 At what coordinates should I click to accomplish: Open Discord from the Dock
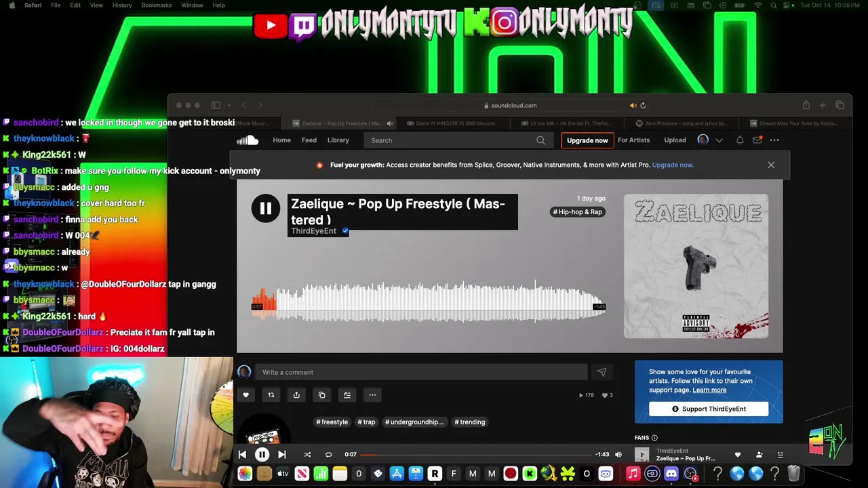671,474
